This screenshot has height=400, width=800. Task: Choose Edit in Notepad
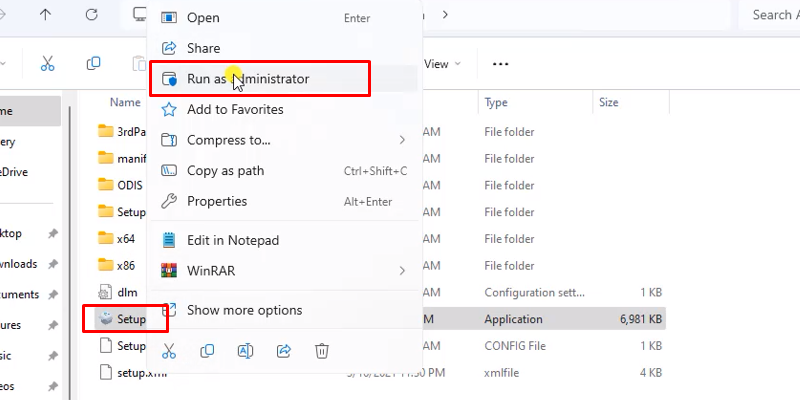coord(232,240)
